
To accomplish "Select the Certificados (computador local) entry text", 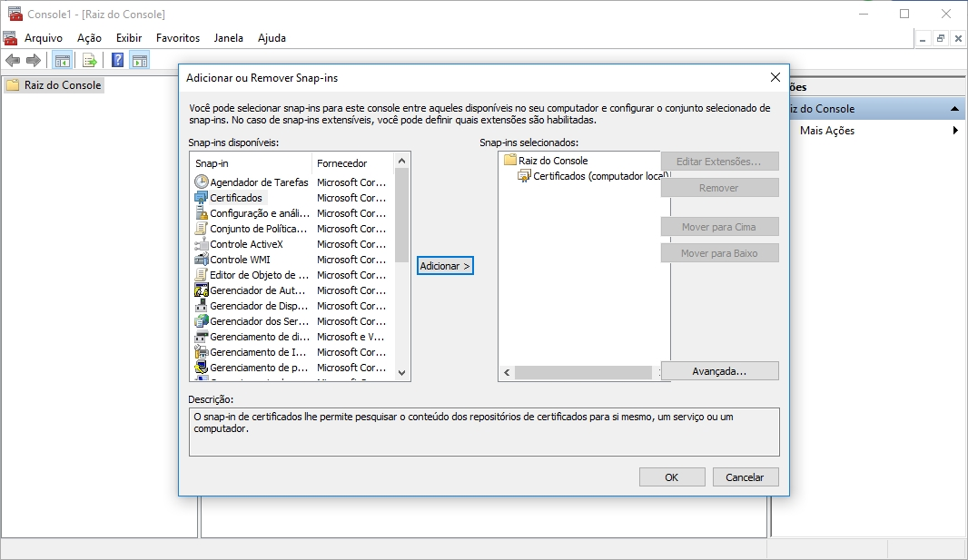I will tap(601, 176).
